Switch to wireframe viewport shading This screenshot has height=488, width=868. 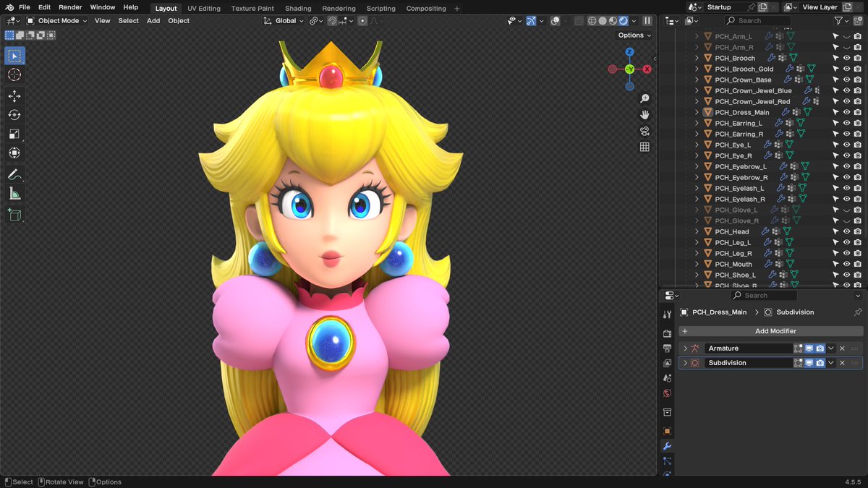click(x=592, y=21)
